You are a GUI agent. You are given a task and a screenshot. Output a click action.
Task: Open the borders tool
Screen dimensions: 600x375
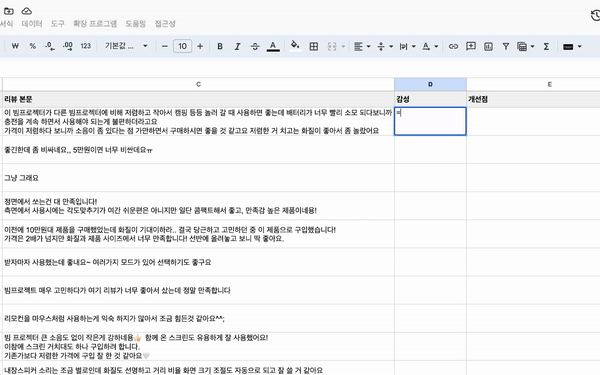click(x=314, y=46)
